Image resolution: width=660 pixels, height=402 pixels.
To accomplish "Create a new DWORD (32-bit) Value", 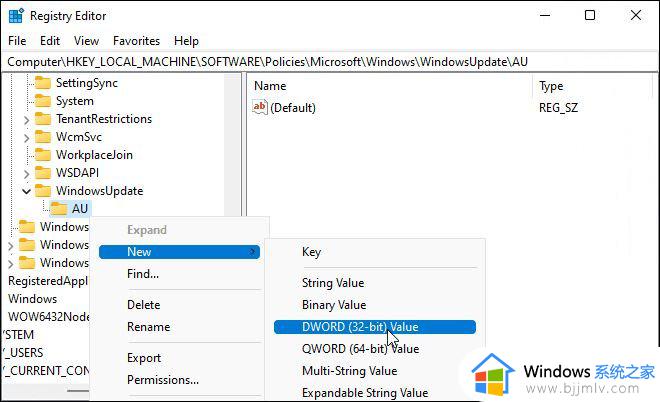I will [x=375, y=327].
